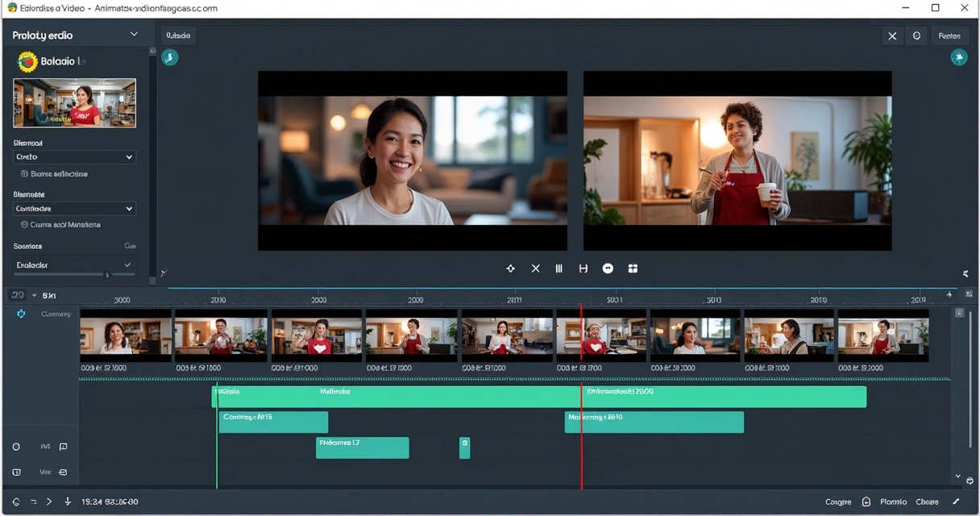Click the circular arrow icon in the bottom bar
Image resolution: width=980 pixels, height=516 pixels.
[16, 501]
